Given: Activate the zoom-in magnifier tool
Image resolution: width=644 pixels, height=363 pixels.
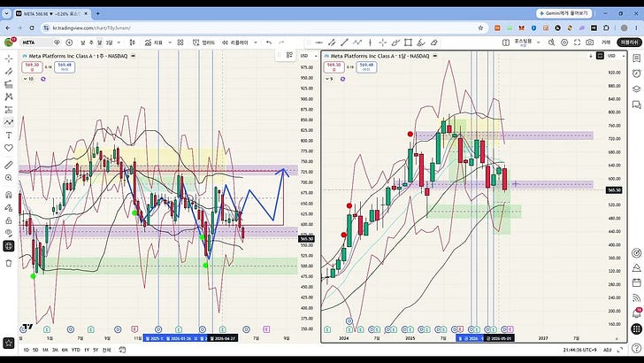Looking at the screenshot, I should [x=9, y=178].
